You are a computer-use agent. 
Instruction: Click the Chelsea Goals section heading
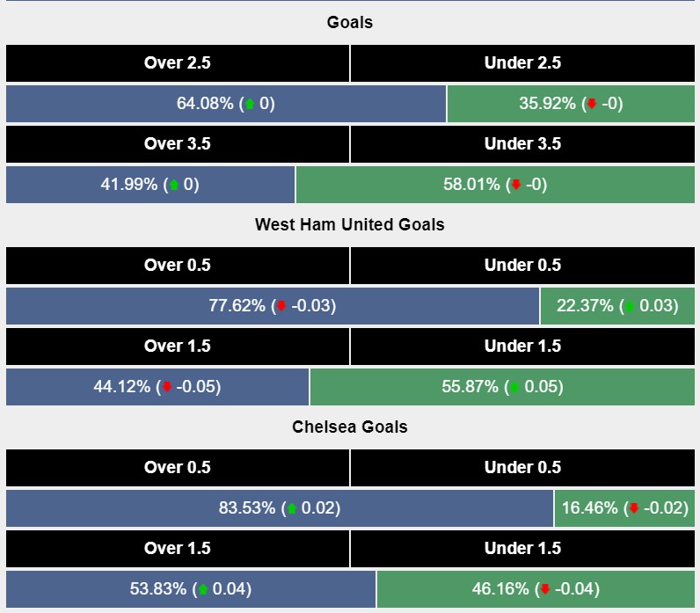coord(350,427)
